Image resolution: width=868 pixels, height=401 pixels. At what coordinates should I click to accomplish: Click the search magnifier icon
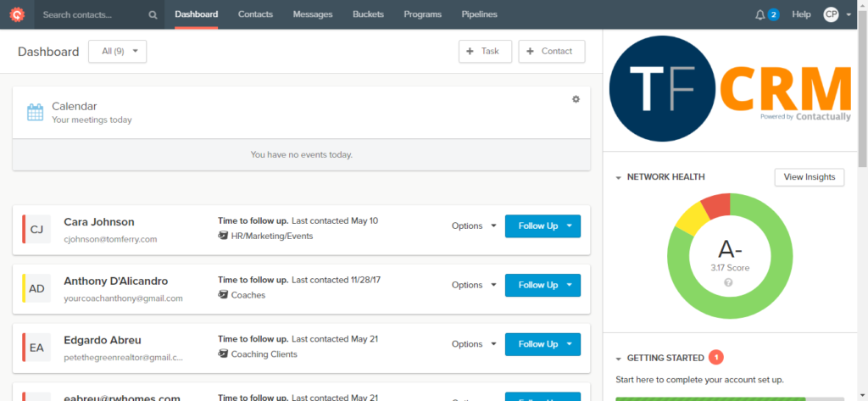point(153,15)
